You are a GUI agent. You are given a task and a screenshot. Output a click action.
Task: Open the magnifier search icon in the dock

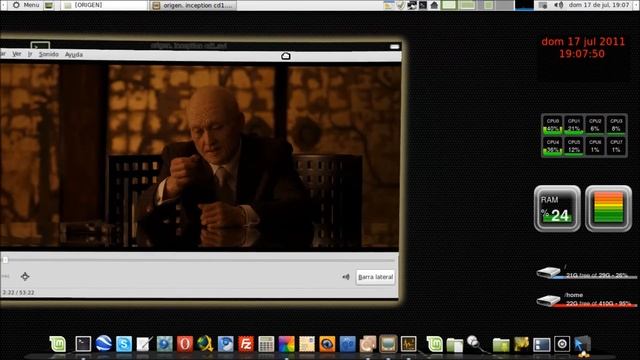coord(475,344)
